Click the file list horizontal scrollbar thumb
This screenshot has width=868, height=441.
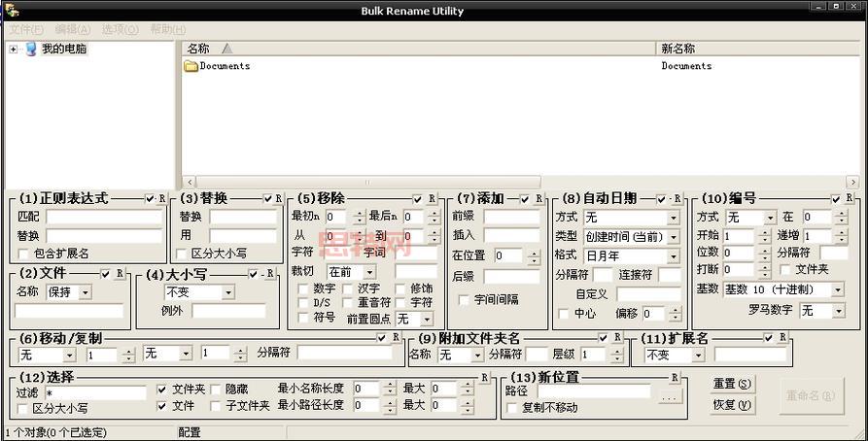pos(368,182)
